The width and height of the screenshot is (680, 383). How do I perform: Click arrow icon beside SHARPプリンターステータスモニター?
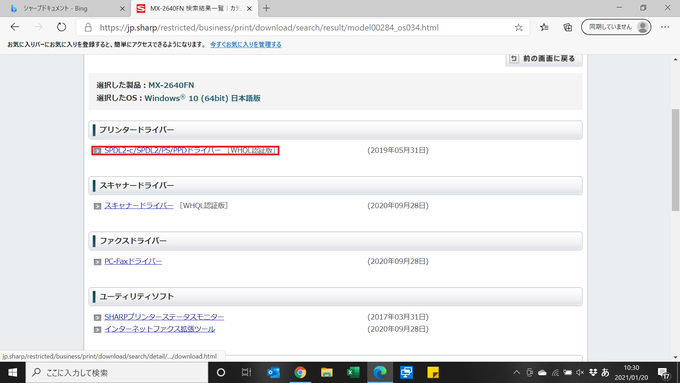pyautogui.click(x=98, y=318)
